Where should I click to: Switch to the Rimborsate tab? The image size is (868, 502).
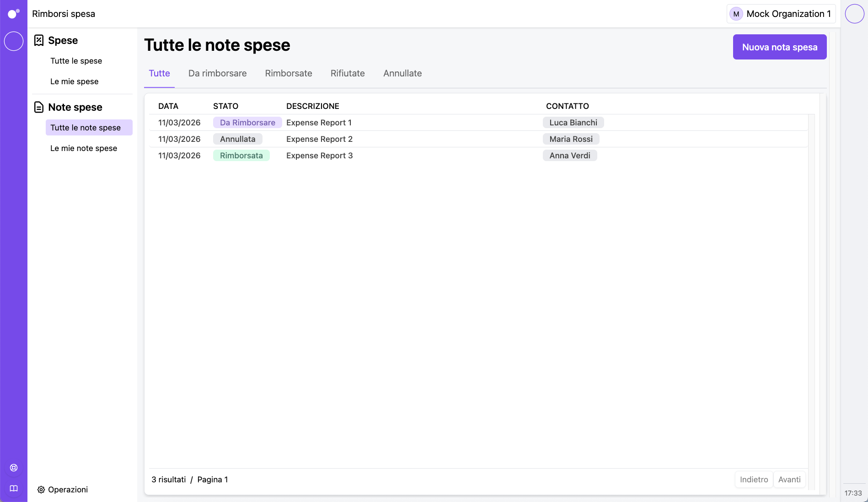pos(289,73)
